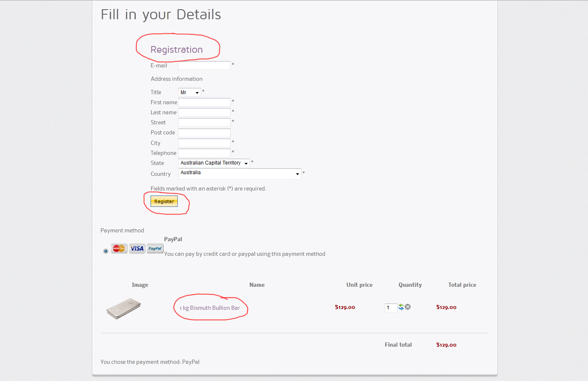The height and width of the screenshot is (381, 588).
Task: Click the Bismuth bar product thumbnail
Action: [123, 308]
